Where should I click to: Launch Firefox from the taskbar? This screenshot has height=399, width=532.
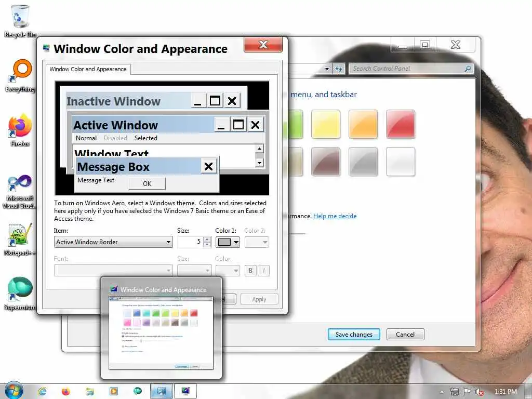pos(66,391)
